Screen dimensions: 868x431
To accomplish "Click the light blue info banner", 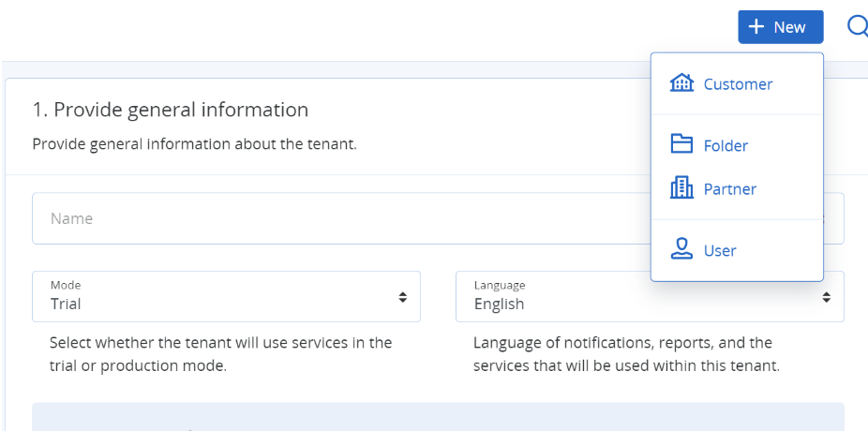I will pyautogui.click(x=438, y=417).
